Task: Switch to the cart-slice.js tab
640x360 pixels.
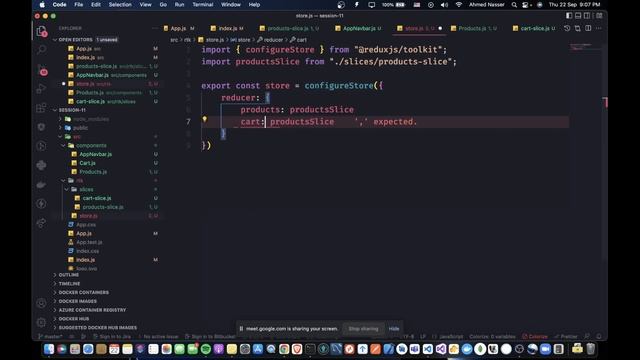Action: [x=535, y=28]
